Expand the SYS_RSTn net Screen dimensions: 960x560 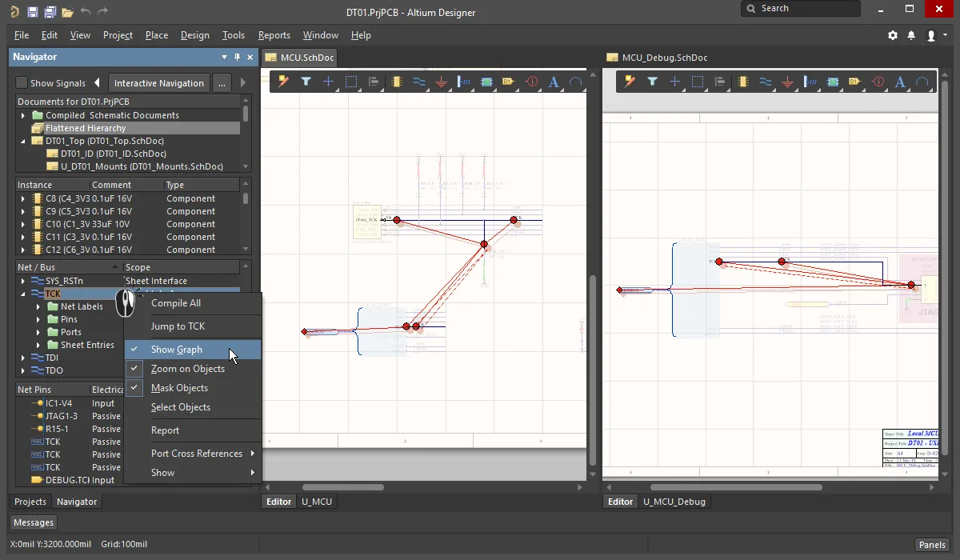point(23,281)
